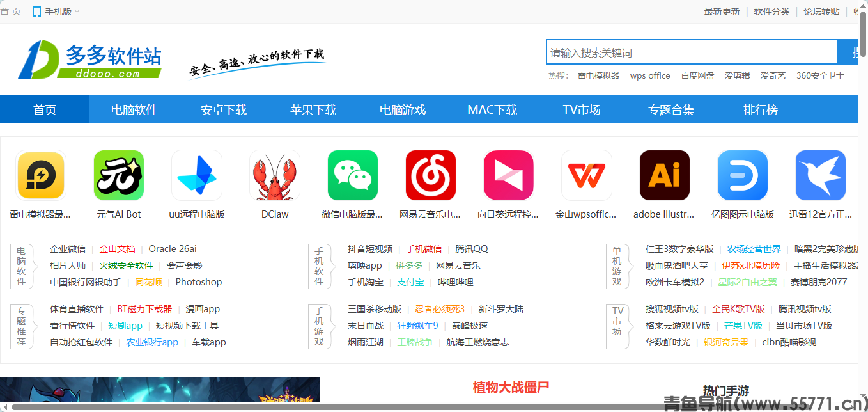Open the 电脑游戏 navigation tab
868x412 pixels.
pyautogui.click(x=403, y=109)
